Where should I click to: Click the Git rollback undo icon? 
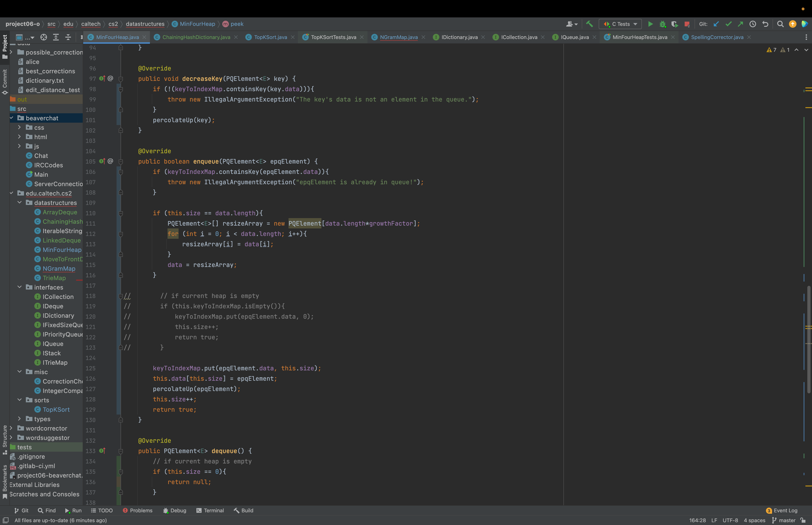765,24
